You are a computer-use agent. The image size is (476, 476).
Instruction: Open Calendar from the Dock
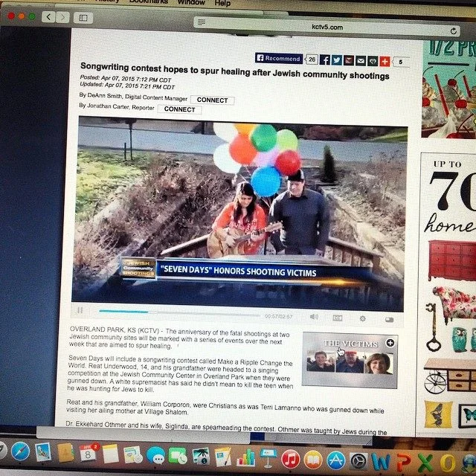coord(88,454)
